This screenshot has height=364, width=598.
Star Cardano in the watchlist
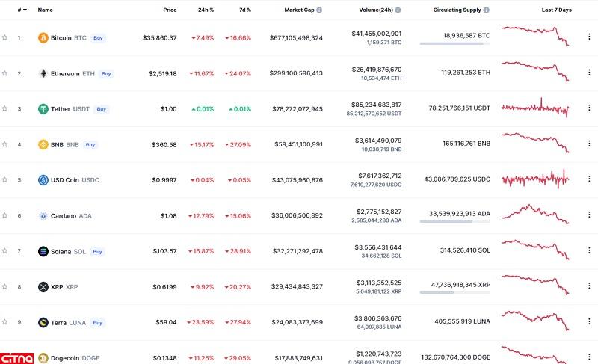click(4, 216)
